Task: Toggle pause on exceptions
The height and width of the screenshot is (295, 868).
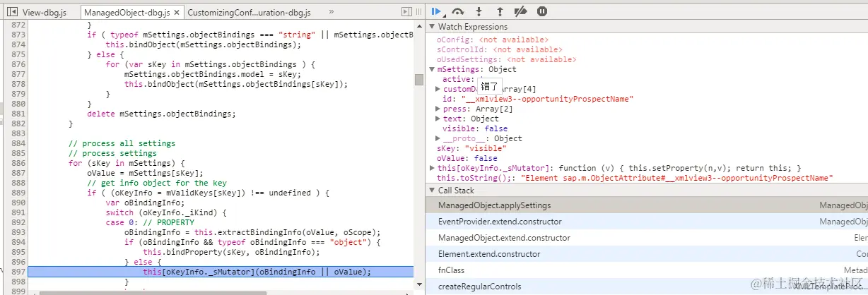Action: (x=541, y=11)
